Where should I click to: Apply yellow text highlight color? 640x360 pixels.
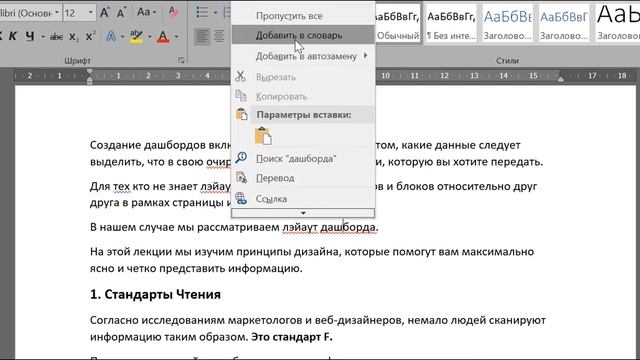coord(136,37)
